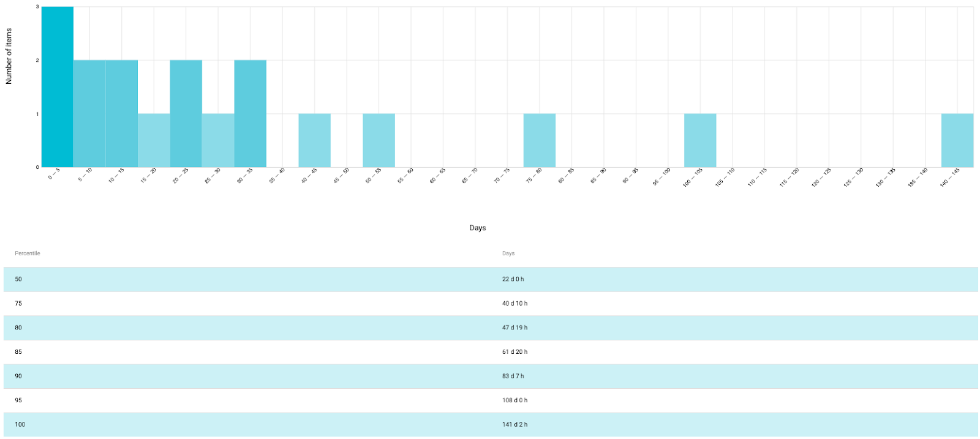Click the '45 – 50' x-axis label

342,176
